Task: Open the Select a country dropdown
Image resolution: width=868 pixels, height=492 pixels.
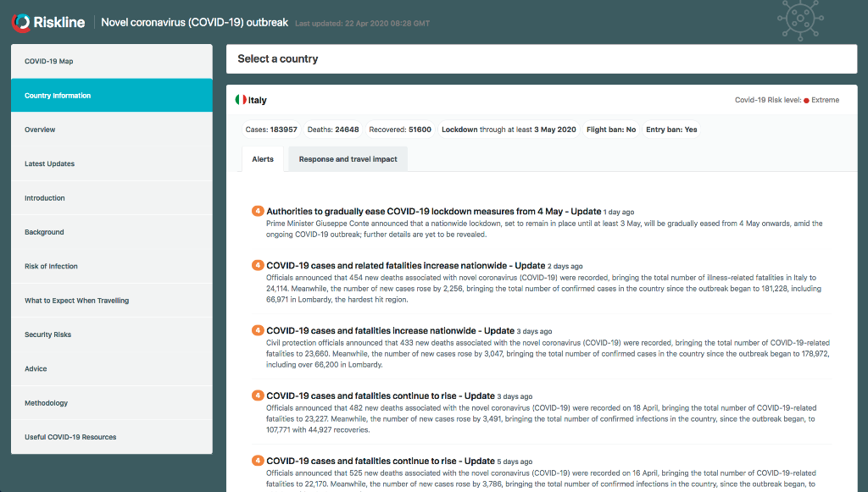Action: 541,59
